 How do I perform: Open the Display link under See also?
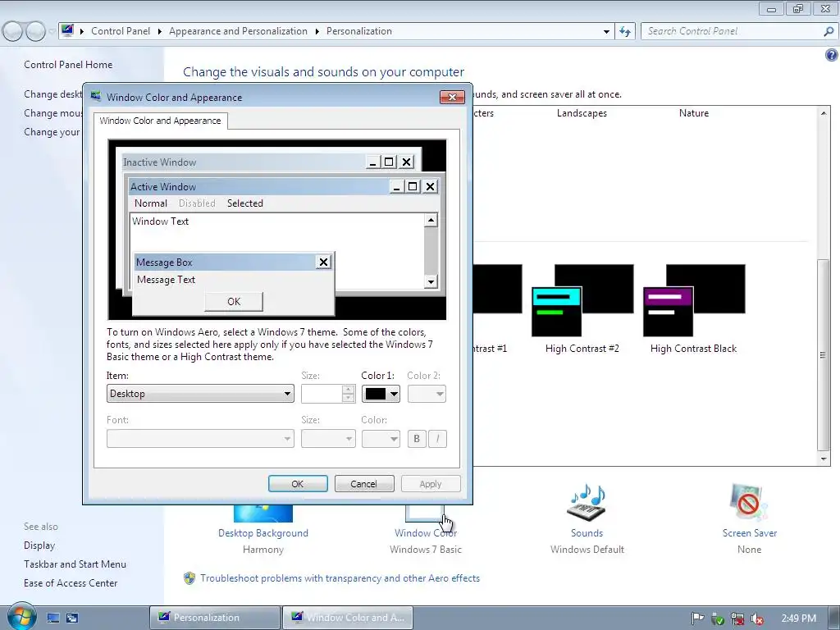(x=39, y=546)
